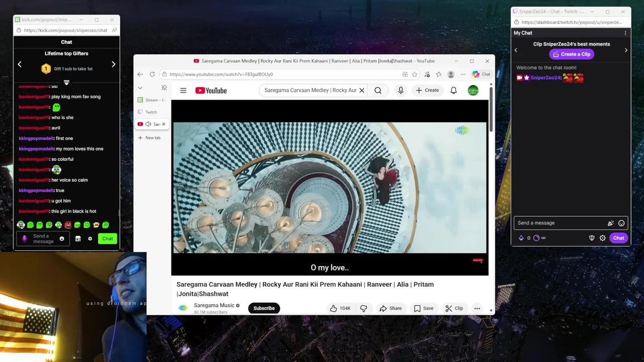
Task: Open the Edge profile icon
Action: (451, 74)
